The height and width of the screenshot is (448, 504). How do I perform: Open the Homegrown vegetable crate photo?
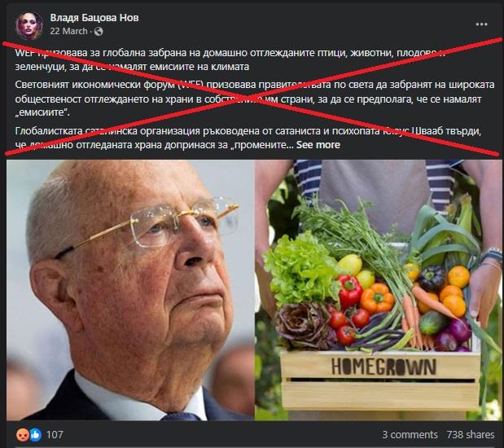click(x=379, y=290)
